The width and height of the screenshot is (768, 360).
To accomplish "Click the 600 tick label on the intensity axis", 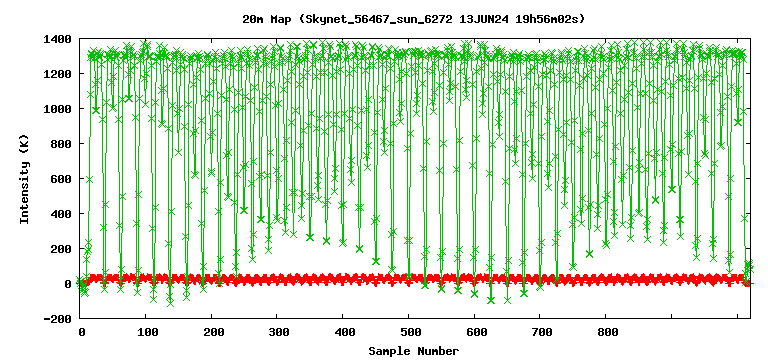I will tap(62, 179).
